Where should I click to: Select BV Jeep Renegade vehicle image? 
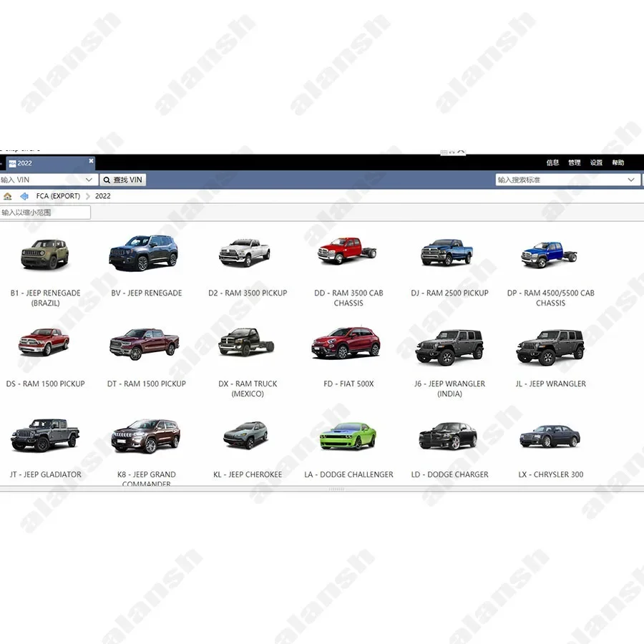(x=143, y=253)
